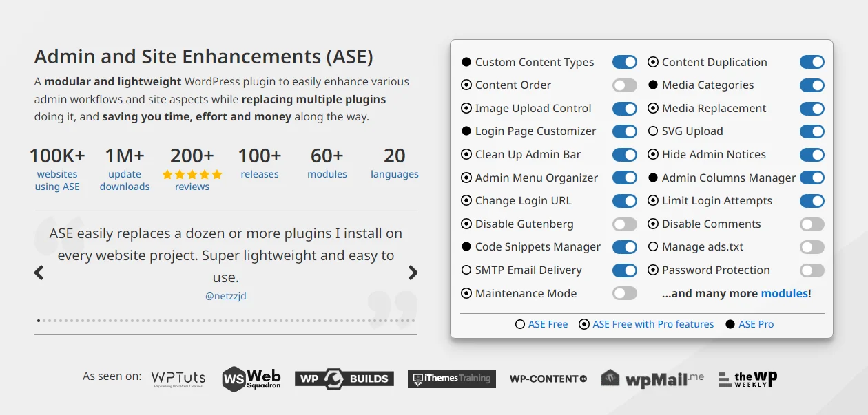Turn off Change Login URL toggle
The image size is (868, 415).
pyautogui.click(x=625, y=201)
